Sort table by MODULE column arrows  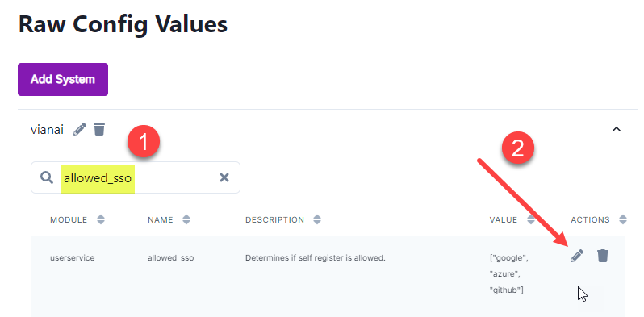(101, 219)
